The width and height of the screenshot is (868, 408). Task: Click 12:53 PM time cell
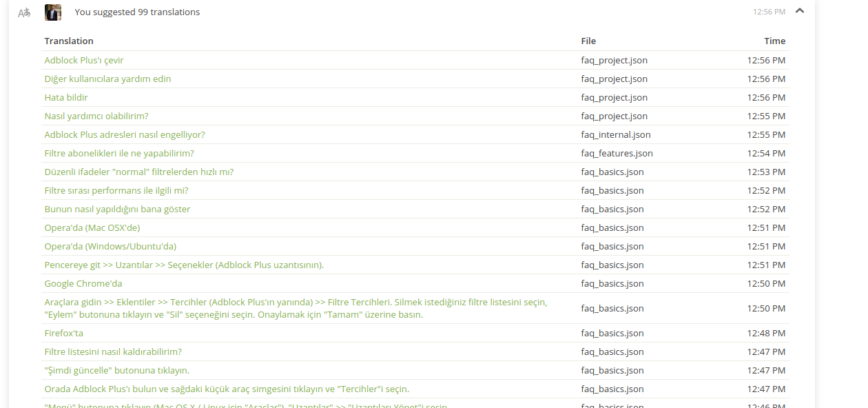766,172
